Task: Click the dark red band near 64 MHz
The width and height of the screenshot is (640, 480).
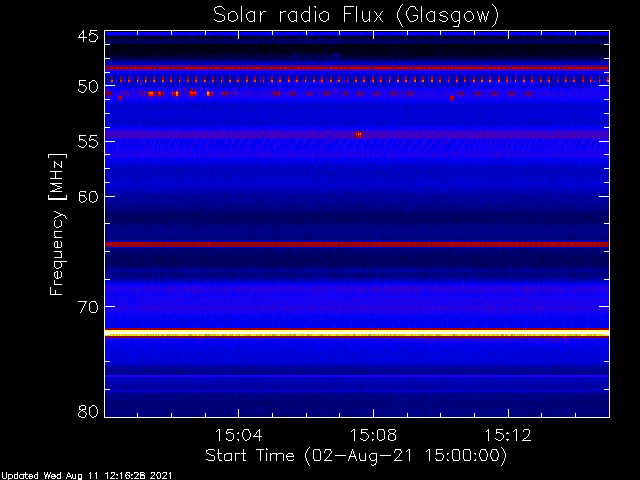Action: [x=357, y=244]
